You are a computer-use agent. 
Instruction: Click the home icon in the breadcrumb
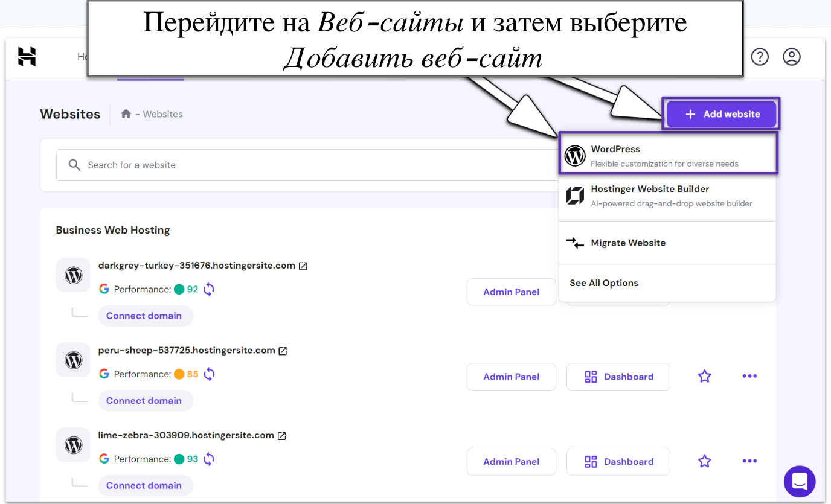pyautogui.click(x=125, y=113)
